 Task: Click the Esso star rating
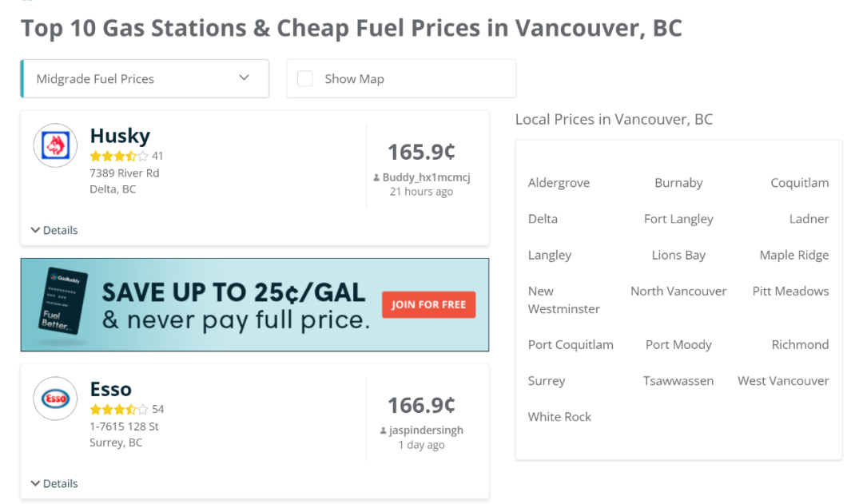pyautogui.click(x=119, y=409)
